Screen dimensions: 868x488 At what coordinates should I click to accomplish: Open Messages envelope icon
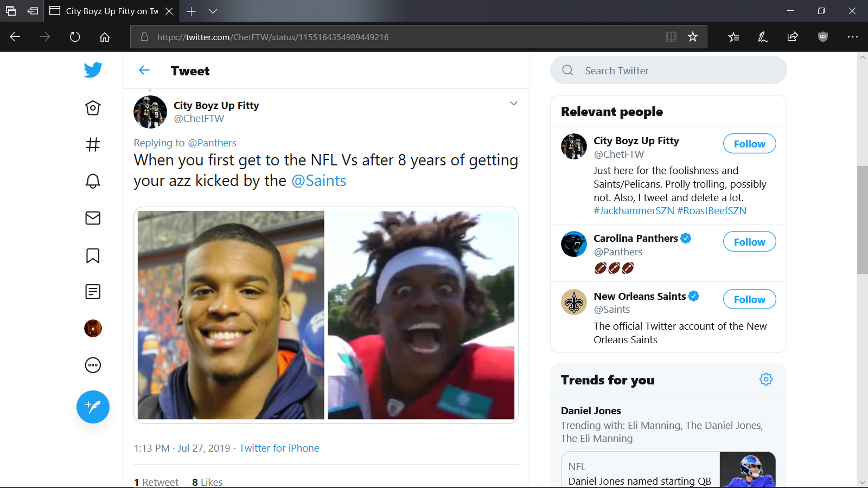(x=93, y=218)
